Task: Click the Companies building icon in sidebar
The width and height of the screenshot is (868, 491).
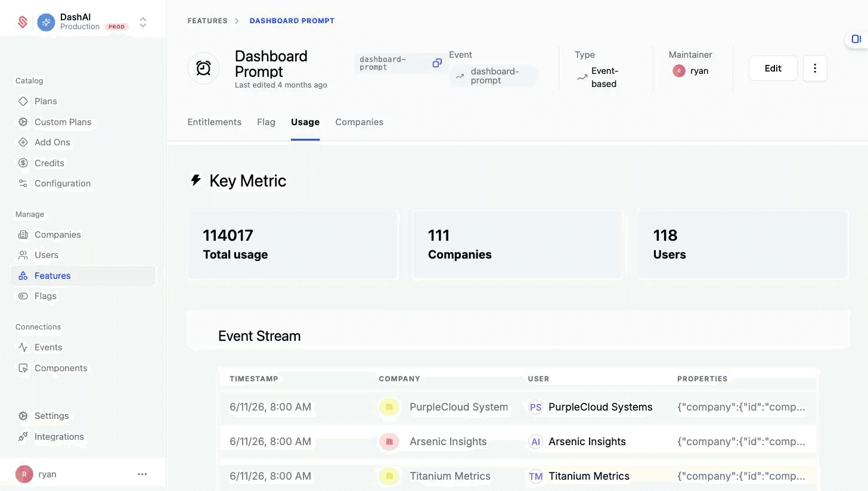Action: [x=23, y=235]
